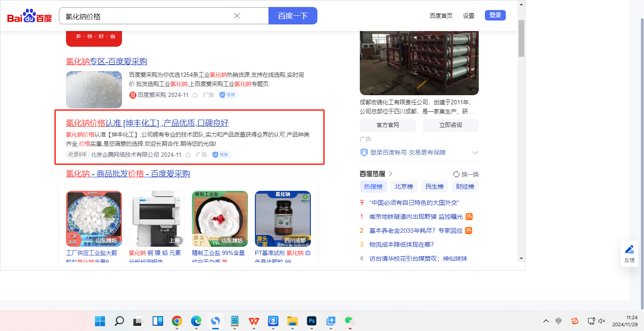The width and height of the screenshot is (644, 331).
Task: Open the 百度首页 link
Action: coord(441,16)
